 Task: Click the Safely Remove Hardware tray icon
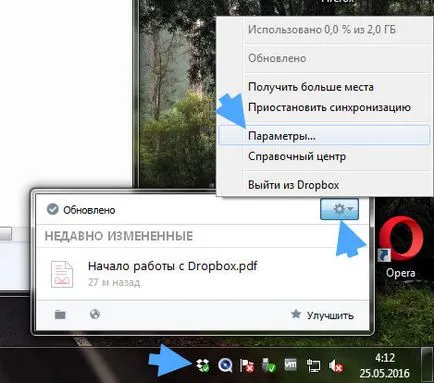coord(268,365)
